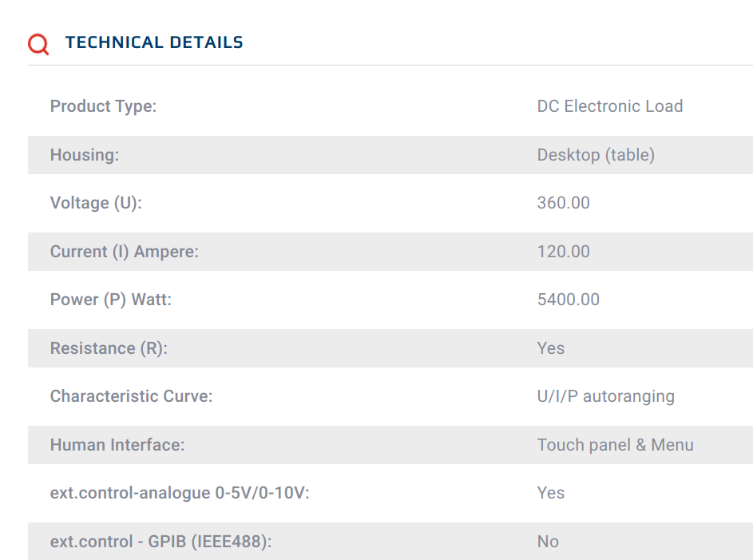
Task: Click the Characteristic Curve label
Action: [x=131, y=396]
